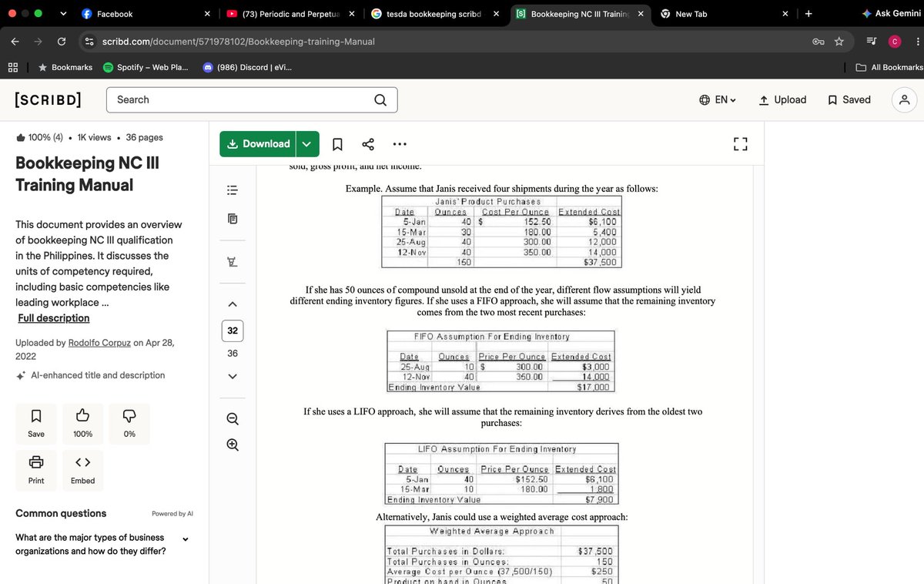924x584 pixels.
Task: Close the Facebook tab
Action: [207, 14]
